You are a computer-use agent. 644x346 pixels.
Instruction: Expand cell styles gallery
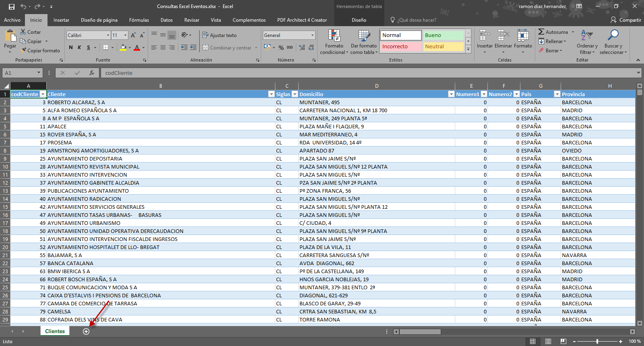(468, 49)
